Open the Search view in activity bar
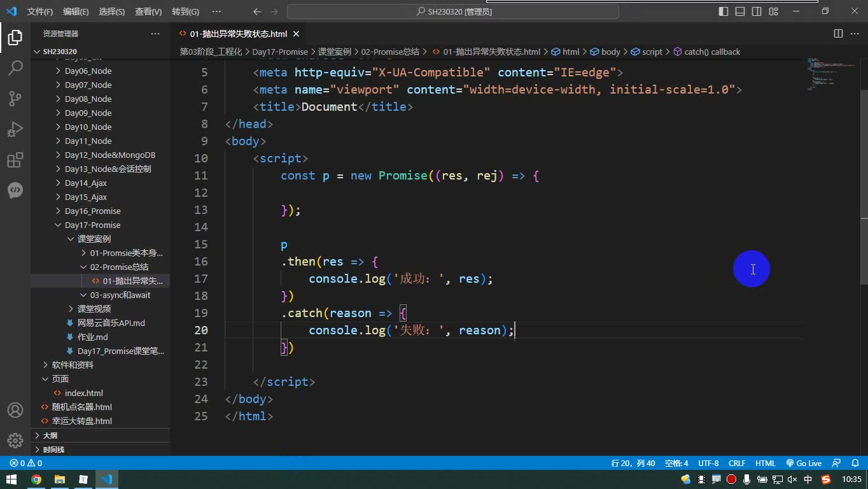The height and width of the screenshot is (489, 868). 15,67
